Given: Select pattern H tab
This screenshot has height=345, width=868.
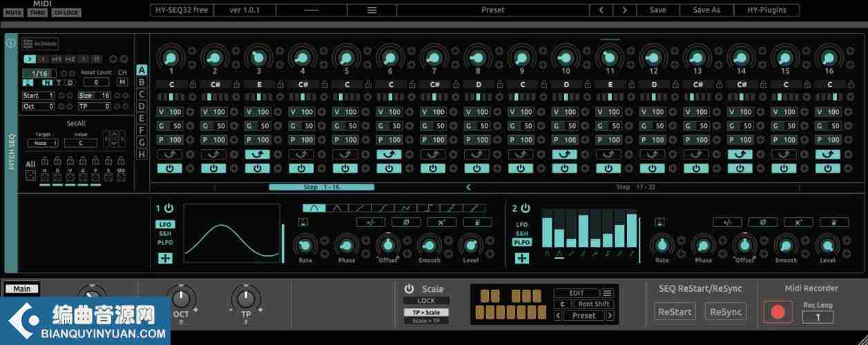Looking at the screenshot, I should 142,155.
